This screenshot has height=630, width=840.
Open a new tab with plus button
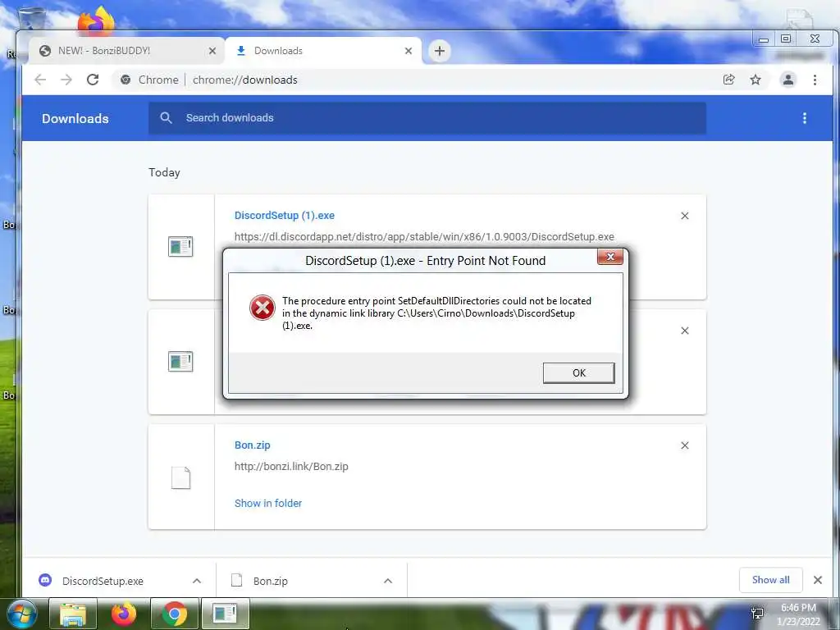coord(440,51)
